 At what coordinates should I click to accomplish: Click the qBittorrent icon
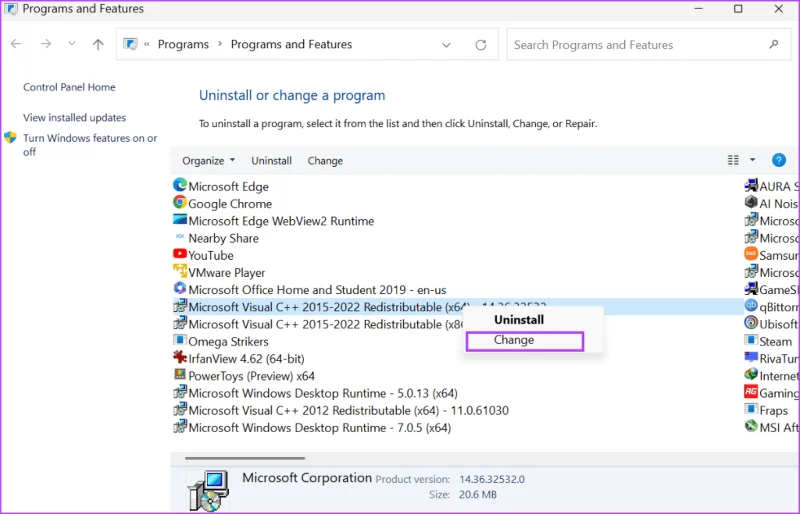pyautogui.click(x=751, y=306)
